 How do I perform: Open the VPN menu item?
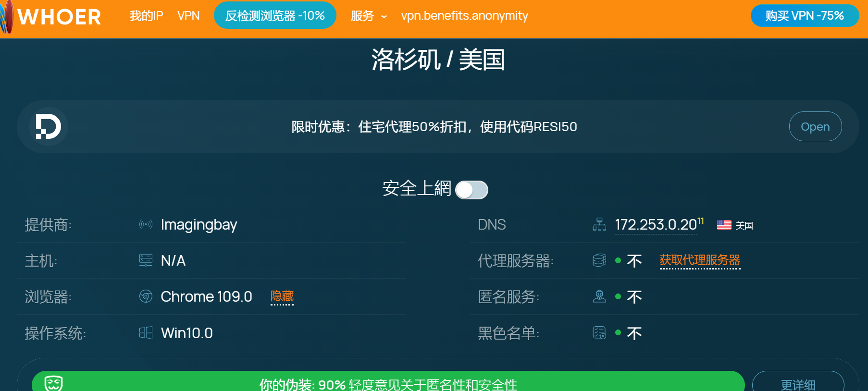pos(188,16)
